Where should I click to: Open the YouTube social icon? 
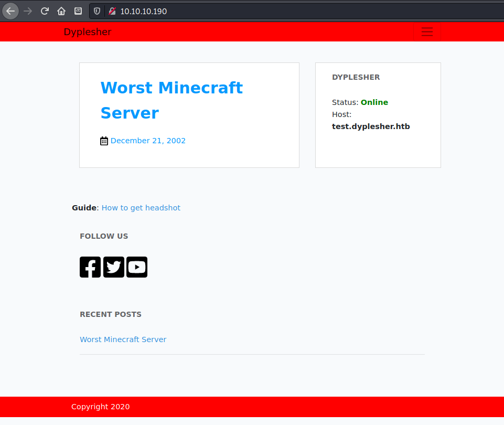[137, 267]
